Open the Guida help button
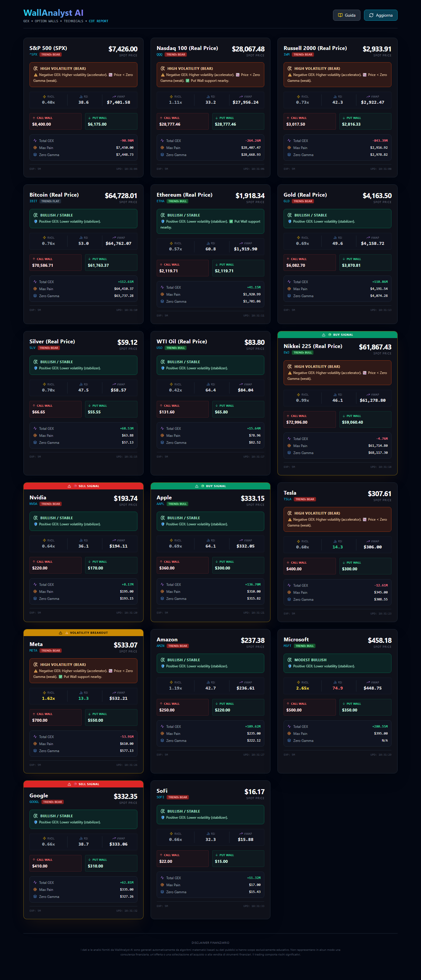 click(347, 15)
